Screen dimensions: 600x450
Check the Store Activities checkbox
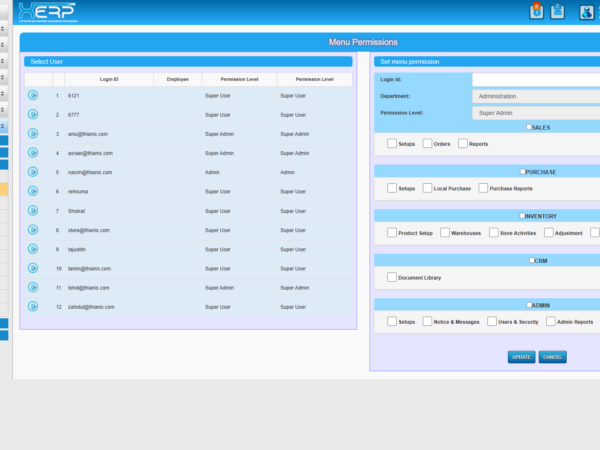[494, 233]
